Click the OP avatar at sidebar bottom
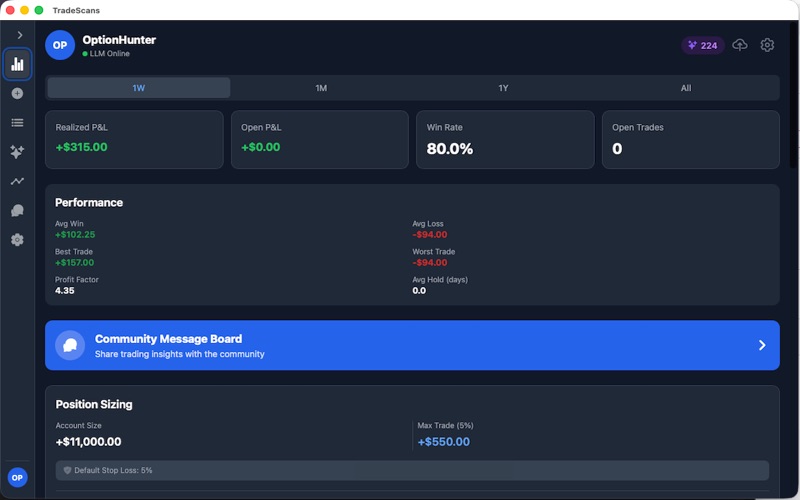800x500 pixels. coord(17,478)
